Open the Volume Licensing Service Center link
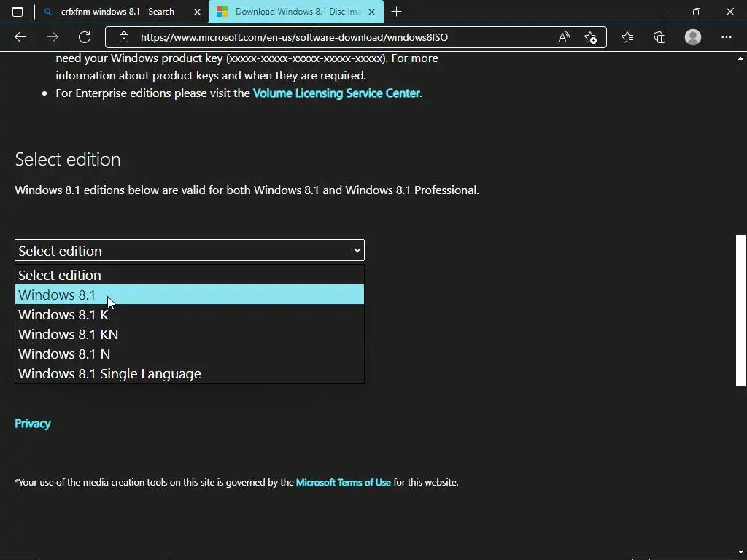 click(x=336, y=93)
